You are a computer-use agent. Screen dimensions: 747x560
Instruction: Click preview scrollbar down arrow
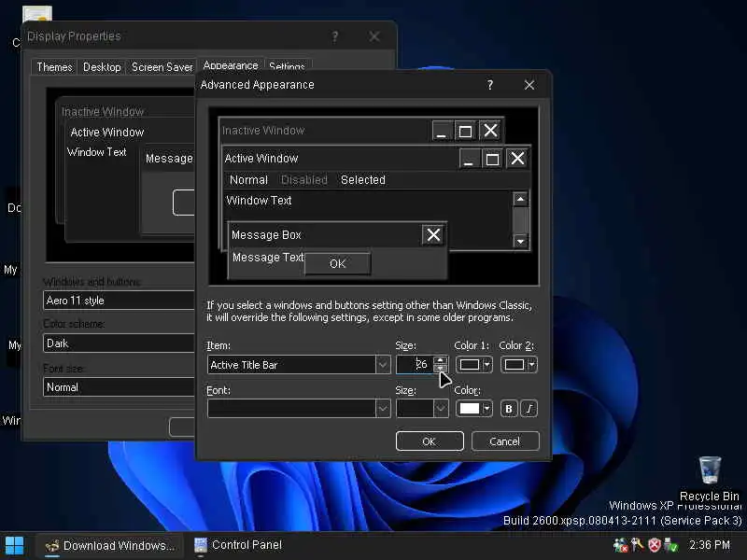click(520, 242)
